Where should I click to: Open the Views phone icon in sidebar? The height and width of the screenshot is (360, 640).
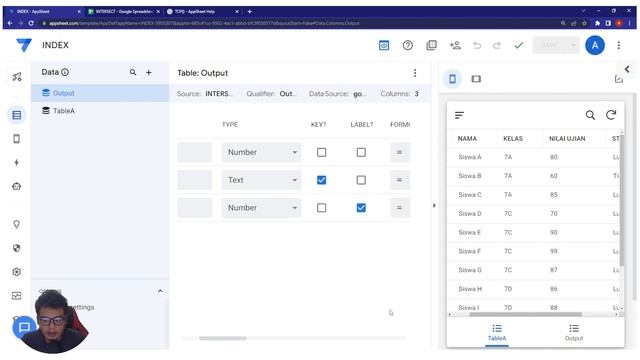[x=16, y=139]
